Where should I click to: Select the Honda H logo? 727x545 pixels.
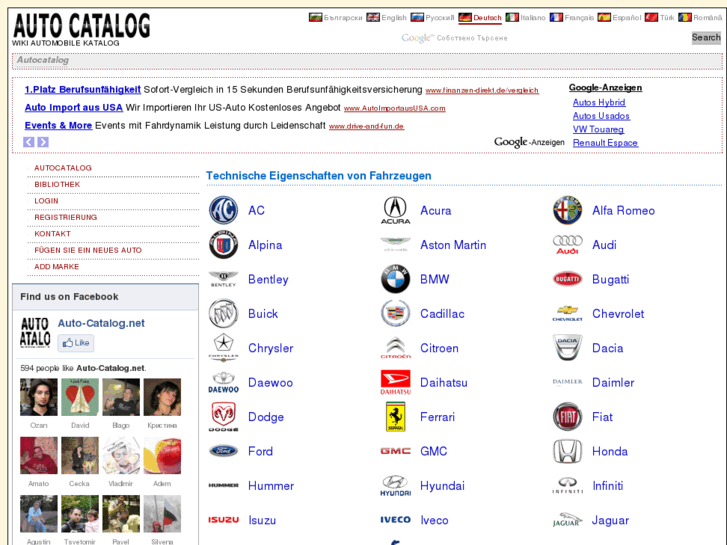pyautogui.click(x=568, y=451)
